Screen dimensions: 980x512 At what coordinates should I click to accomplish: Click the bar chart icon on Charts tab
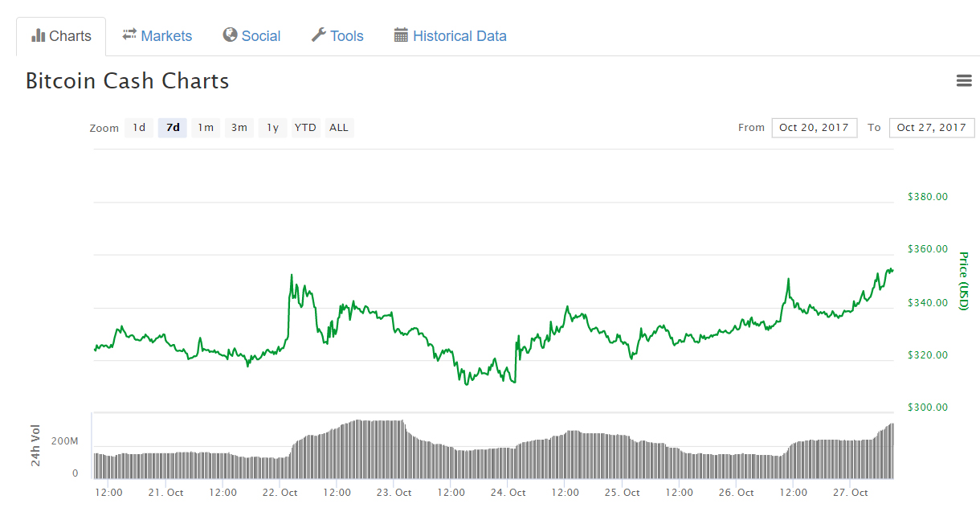click(38, 36)
